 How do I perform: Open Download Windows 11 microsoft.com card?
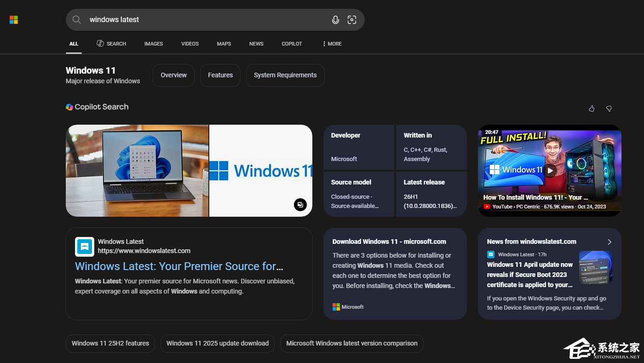point(395,274)
